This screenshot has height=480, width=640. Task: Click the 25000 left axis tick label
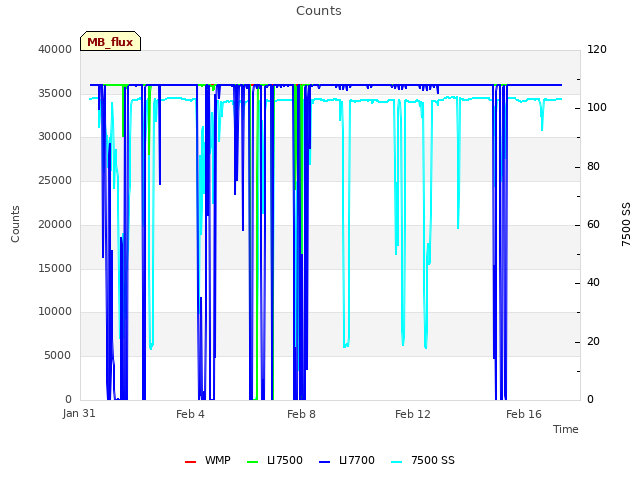(x=55, y=180)
